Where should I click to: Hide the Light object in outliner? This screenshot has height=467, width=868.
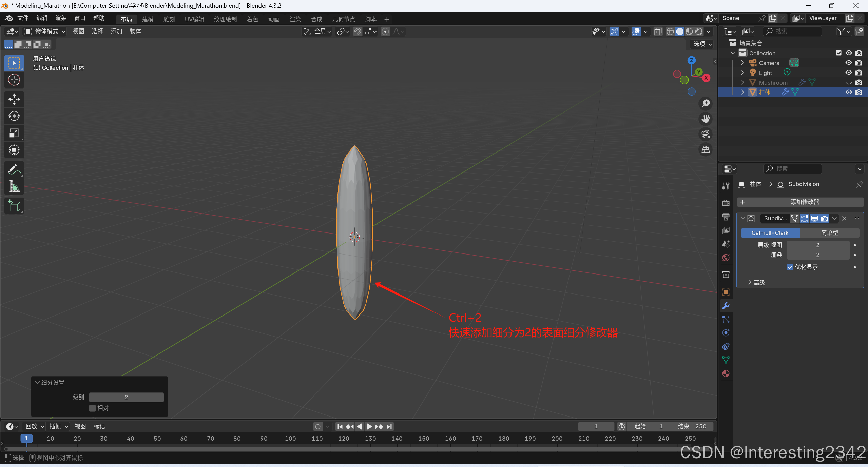[848, 73]
